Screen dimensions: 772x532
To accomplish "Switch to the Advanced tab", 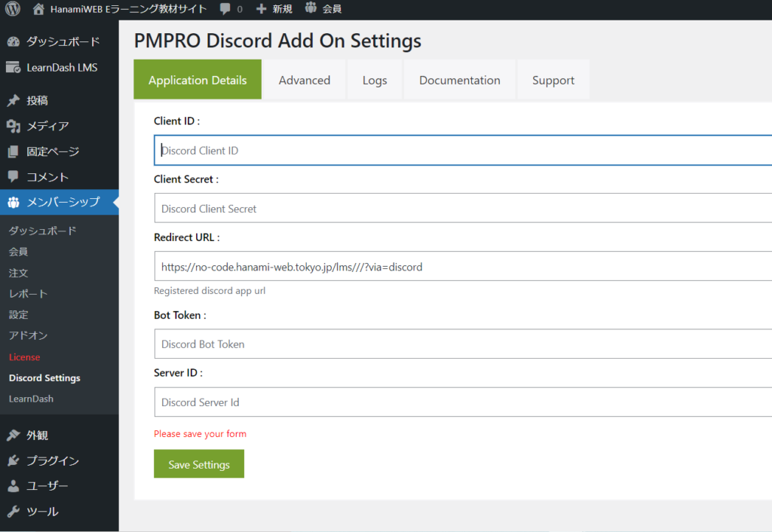I will click(305, 80).
